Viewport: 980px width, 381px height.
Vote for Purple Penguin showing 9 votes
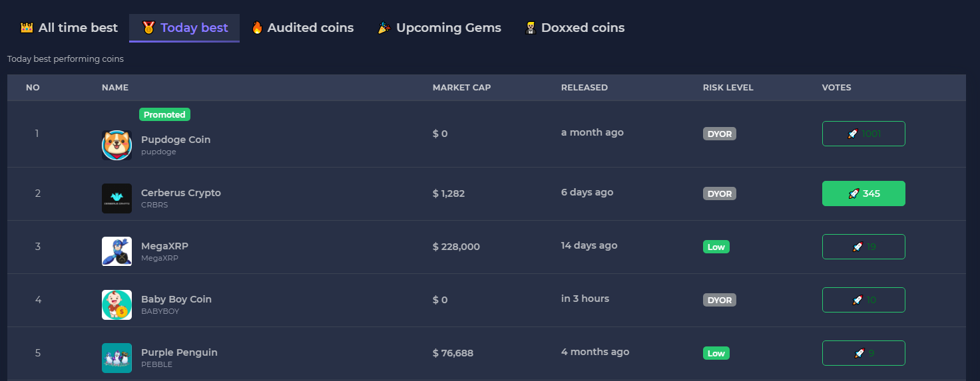(863, 353)
